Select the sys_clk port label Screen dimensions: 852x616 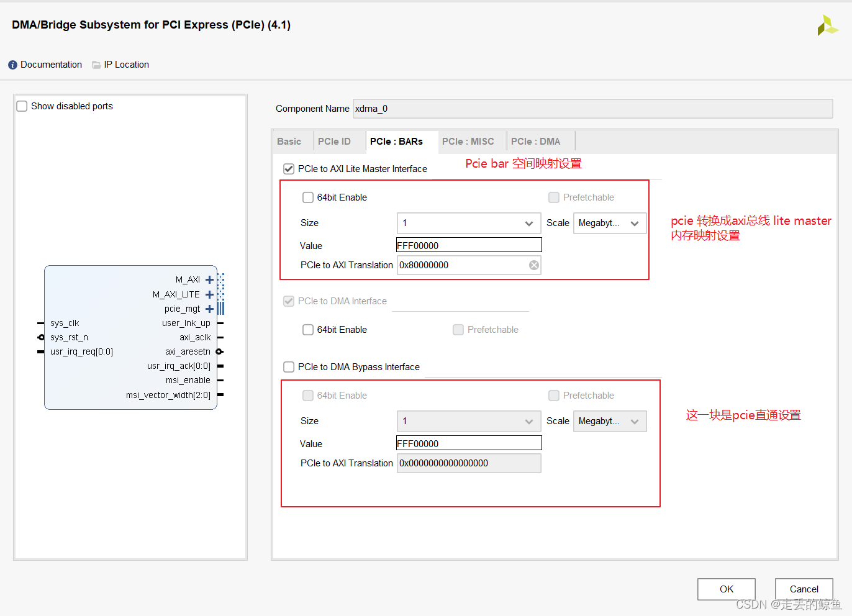click(x=65, y=323)
